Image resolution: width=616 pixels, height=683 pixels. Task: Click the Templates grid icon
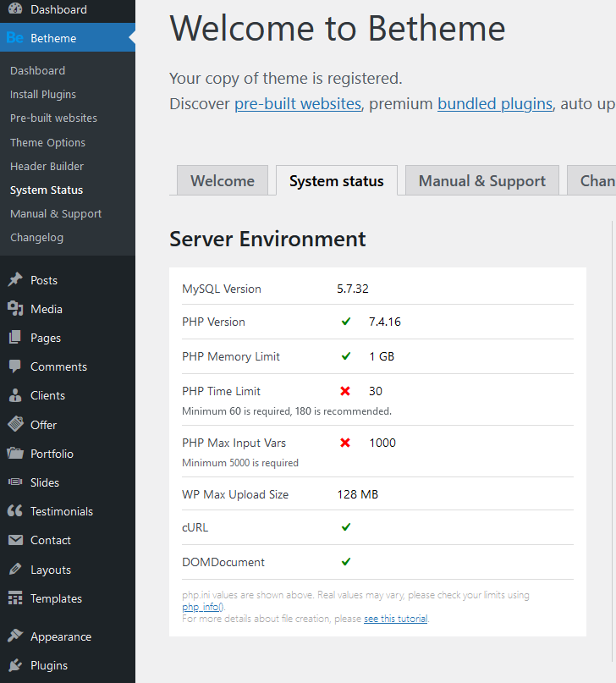pos(15,598)
